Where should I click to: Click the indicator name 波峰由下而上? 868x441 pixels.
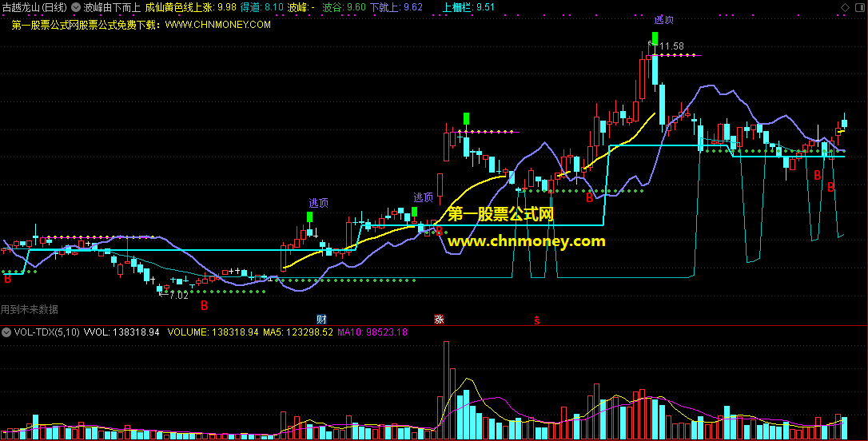[112, 8]
